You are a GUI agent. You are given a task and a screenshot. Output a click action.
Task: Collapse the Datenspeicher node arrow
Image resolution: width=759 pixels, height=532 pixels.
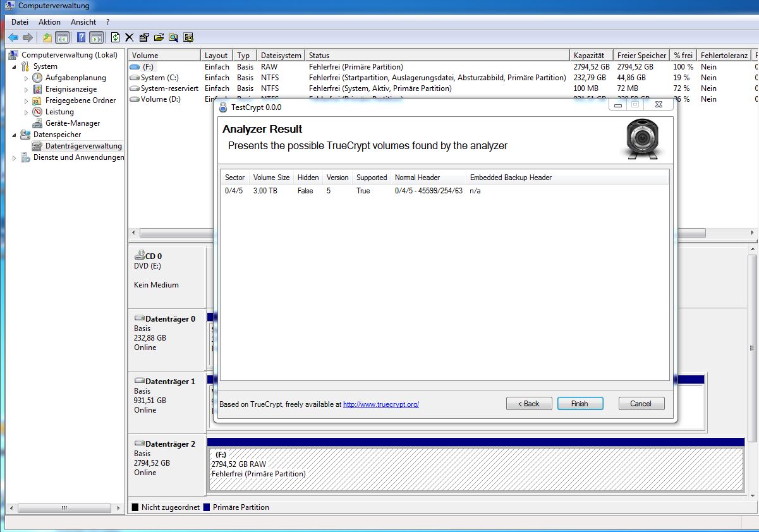click(x=14, y=135)
